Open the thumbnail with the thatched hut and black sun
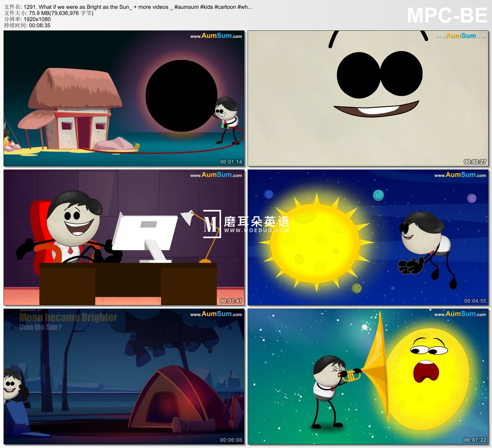 pos(124,98)
